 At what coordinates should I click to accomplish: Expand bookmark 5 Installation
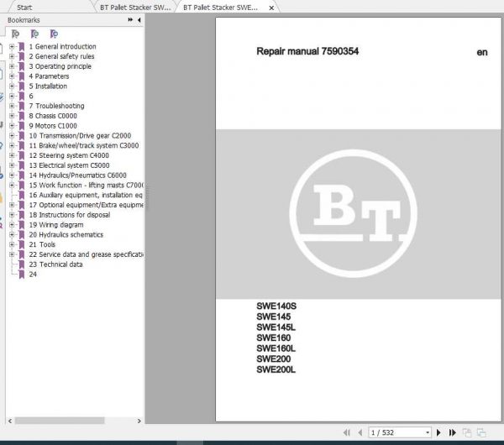(12, 86)
